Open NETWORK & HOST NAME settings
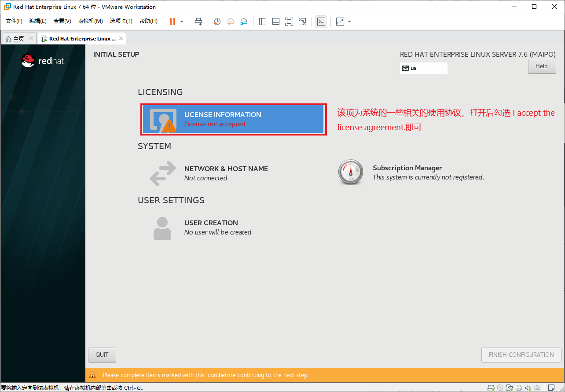 coord(209,173)
